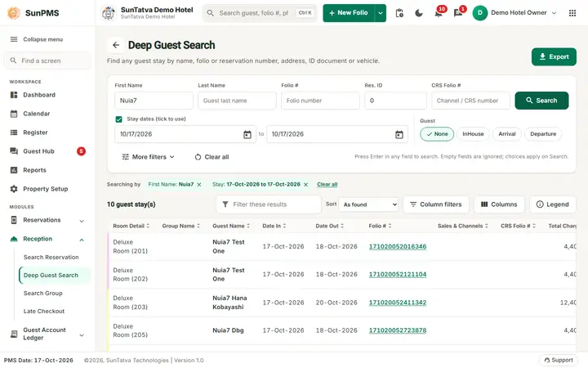Open Register from sidebar

[47, 132]
